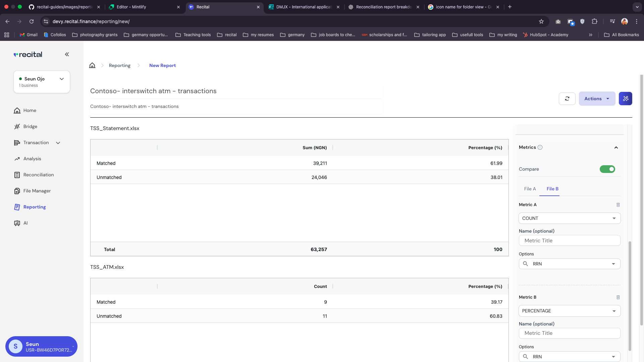Go to Reporting via the breadcrumb
Viewport: 644px width, 362px height.
pos(119,65)
